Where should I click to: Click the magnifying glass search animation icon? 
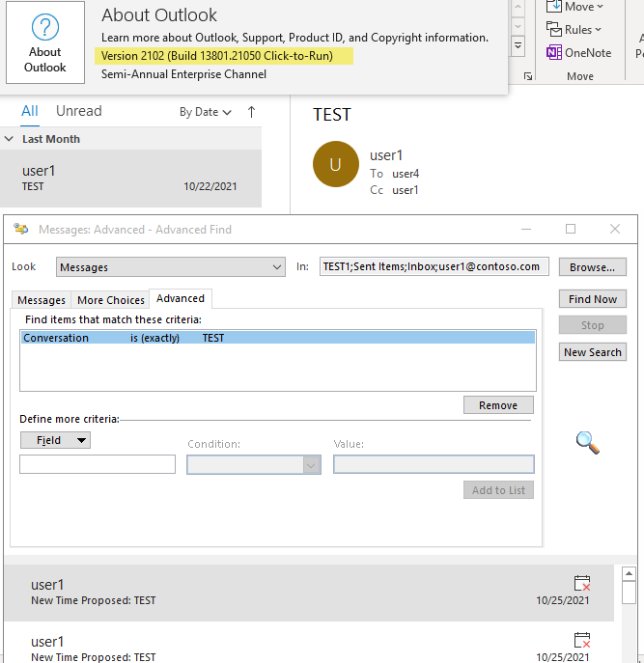pos(588,443)
